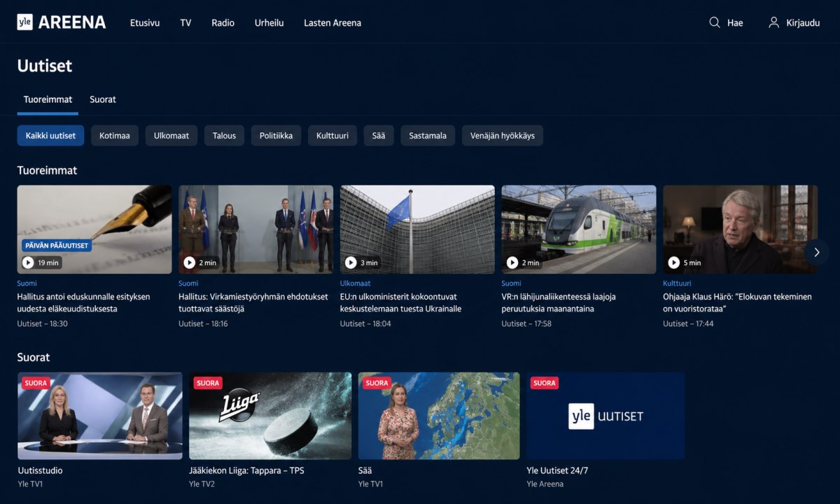Open Jääkiekon Liiga: Tappara – TPS title
The height and width of the screenshot is (504, 840).
246,470
